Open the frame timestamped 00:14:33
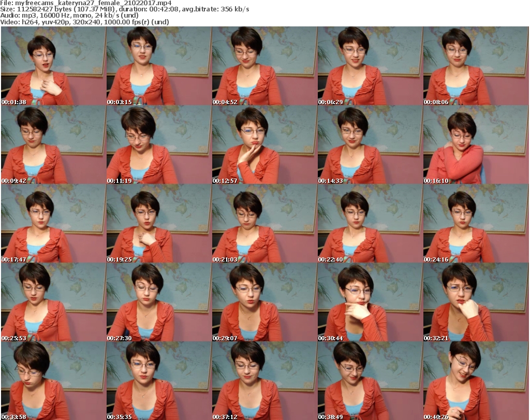 [x=370, y=144]
